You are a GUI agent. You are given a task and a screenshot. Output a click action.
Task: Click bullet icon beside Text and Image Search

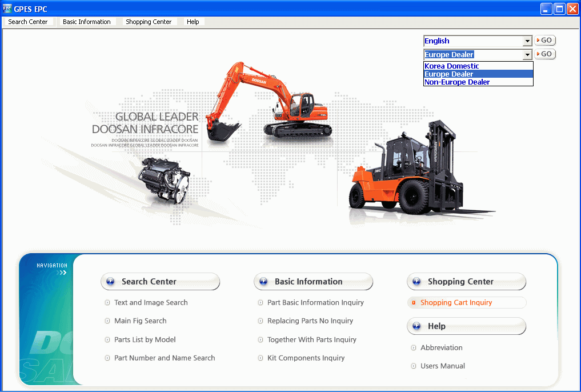(107, 303)
